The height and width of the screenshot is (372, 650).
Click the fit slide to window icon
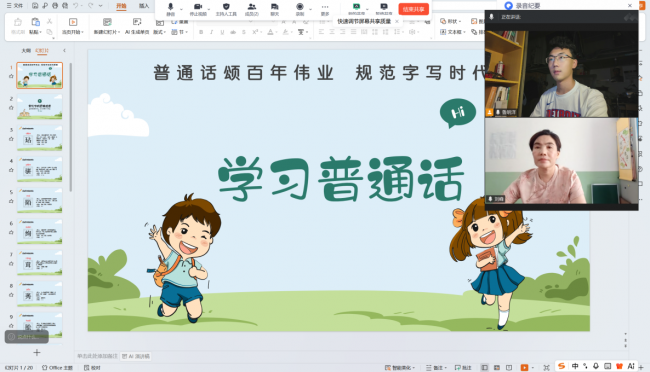point(547,367)
